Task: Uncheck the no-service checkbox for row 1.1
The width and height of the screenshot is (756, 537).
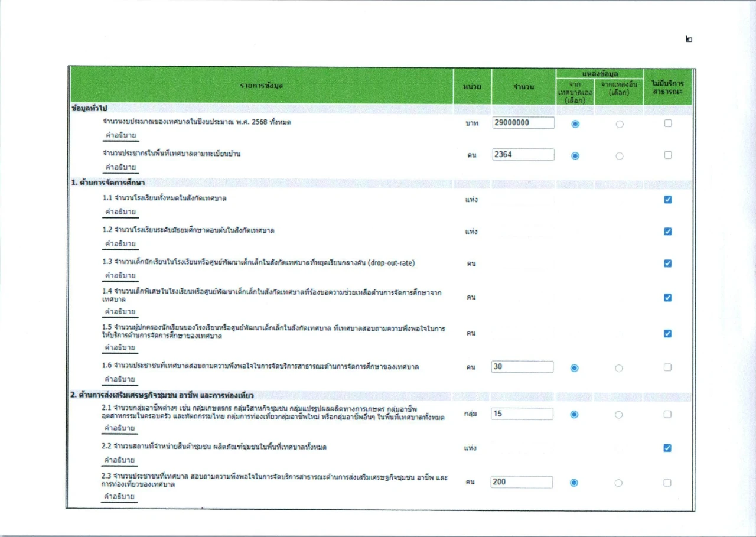Action: click(668, 200)
